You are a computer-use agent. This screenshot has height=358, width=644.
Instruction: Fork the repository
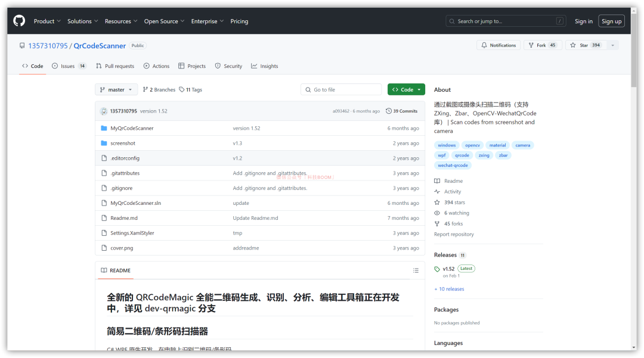click(542, 45)
